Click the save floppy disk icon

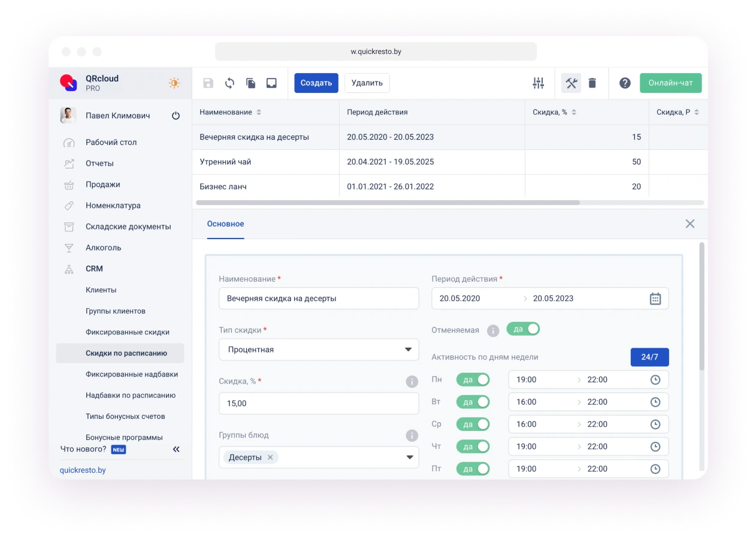[x=208, y=83]
